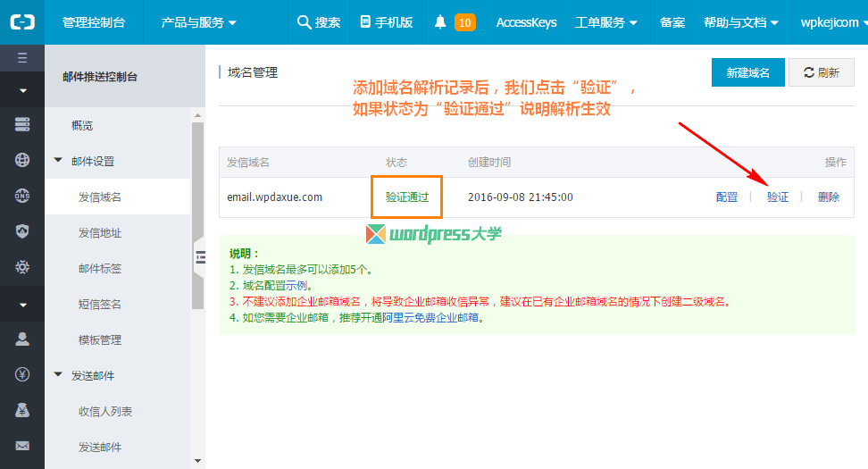This screenshot has height=469, width=868.
Task: Click the yen billing icon in left rail
Action: coord(22,374)
